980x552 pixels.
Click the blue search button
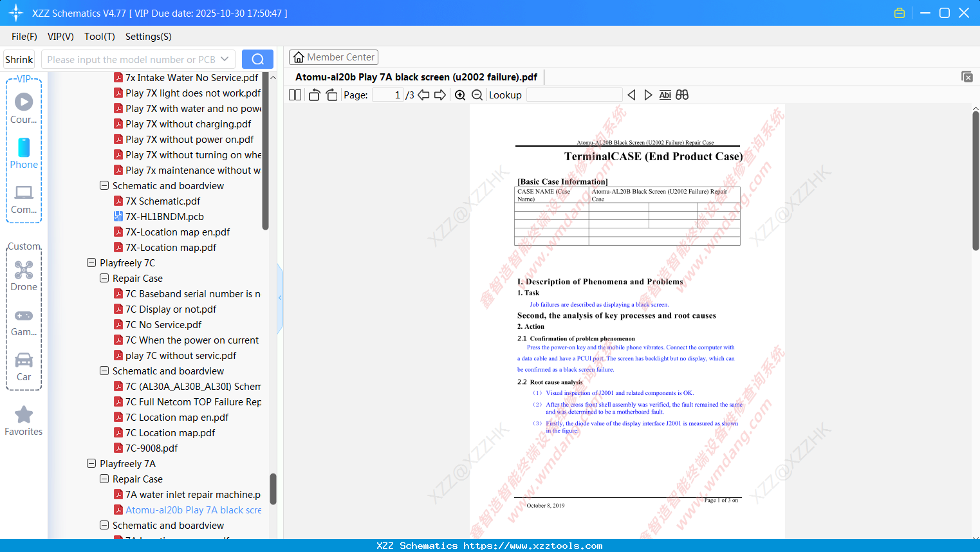(x=257, y=59)
